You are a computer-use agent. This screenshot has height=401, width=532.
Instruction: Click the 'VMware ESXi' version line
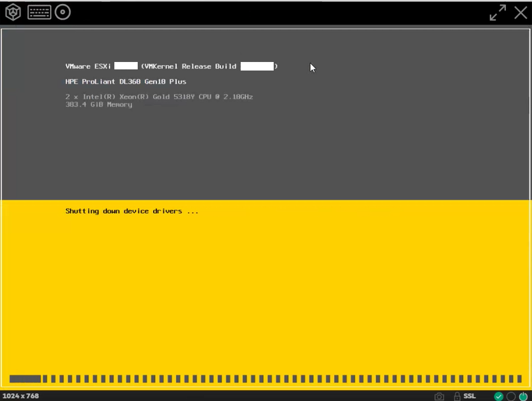click(171, 66)
